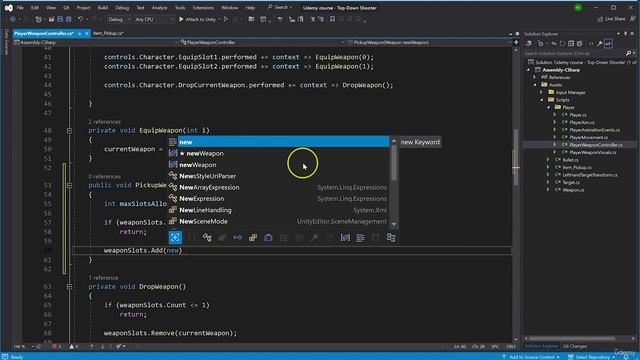Screen dimensions: 640x360
Task: Pin the PlayerWeaponController.cs tab
Action: tap(80, 33)
